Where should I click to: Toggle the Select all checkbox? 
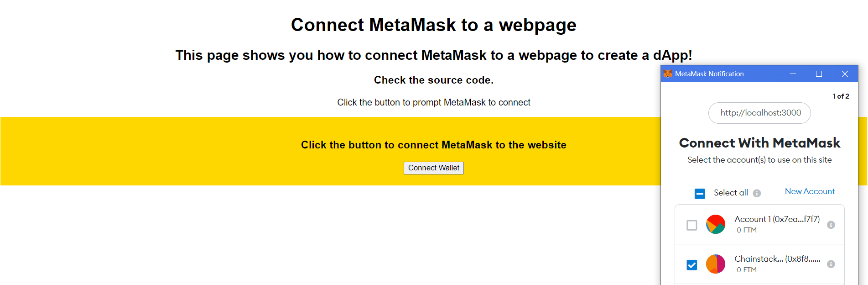tap(700, 194)
